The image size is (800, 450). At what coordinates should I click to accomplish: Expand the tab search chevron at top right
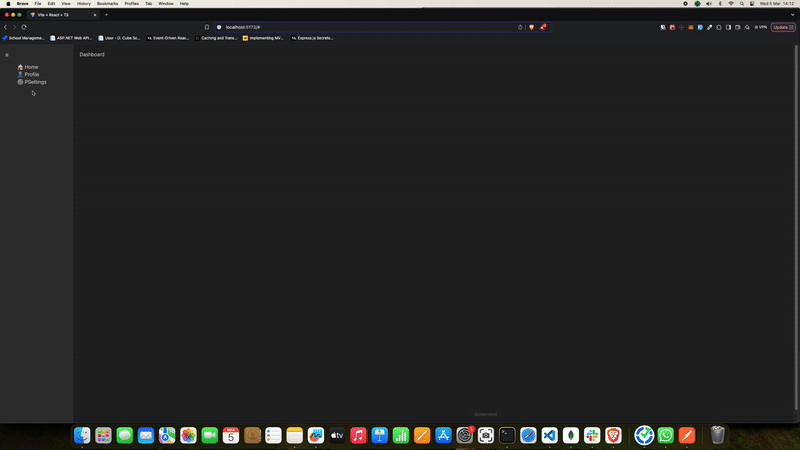(x=792, y=15)
